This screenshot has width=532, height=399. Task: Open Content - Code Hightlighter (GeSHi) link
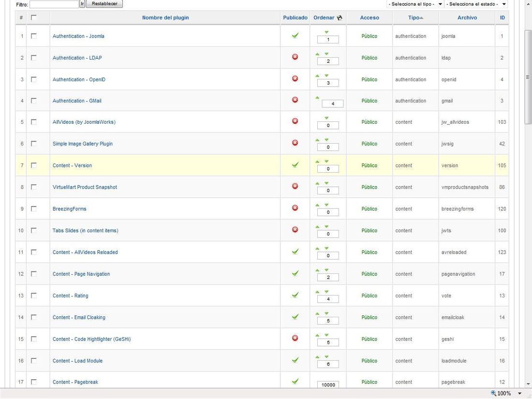(91, 339)
